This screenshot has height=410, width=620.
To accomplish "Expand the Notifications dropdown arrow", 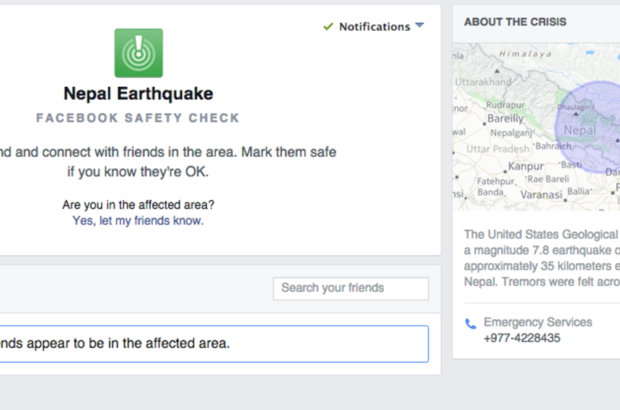I will 420,26.
